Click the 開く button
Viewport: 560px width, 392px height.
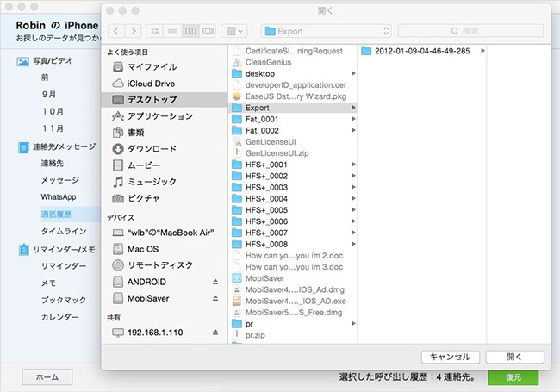pyautogui.click(x=514, y=357)
